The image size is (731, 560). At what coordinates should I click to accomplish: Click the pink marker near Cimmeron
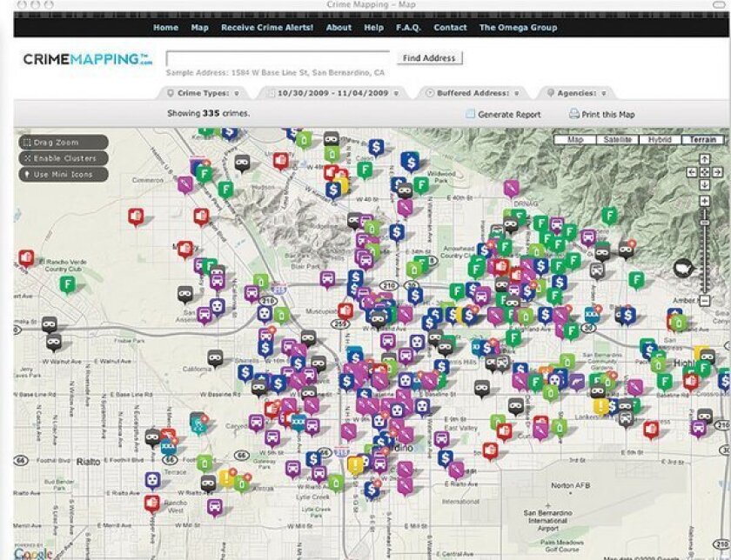click(x=185, y=185)
